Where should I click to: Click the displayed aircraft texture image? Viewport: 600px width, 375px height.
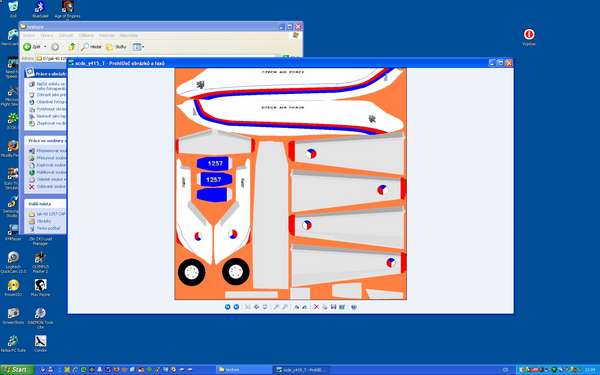290,184
